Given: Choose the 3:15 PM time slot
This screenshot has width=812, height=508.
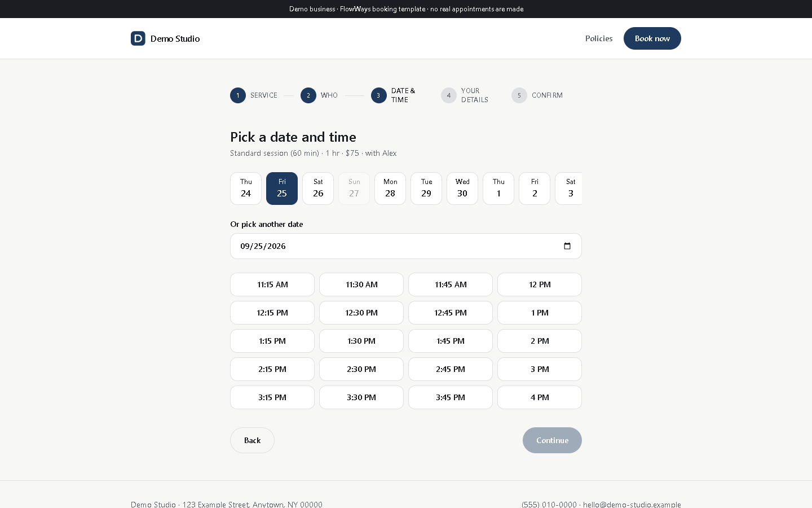Looking at the screenshot, I should 272,397.
